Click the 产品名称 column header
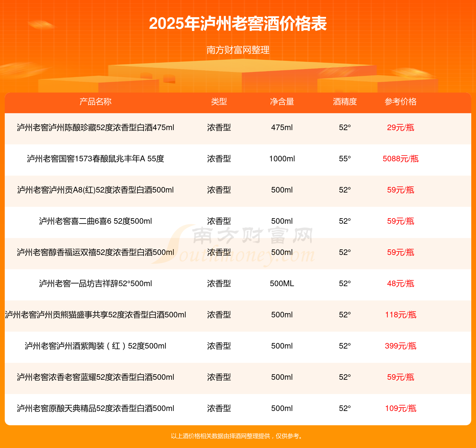 pyautogui.click(x=95, y=102)
